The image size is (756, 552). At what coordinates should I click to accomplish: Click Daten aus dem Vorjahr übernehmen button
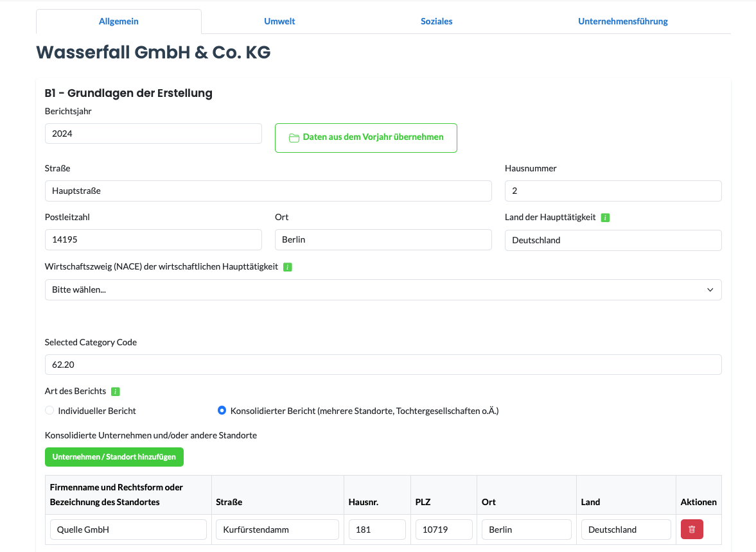coord(365,137)
